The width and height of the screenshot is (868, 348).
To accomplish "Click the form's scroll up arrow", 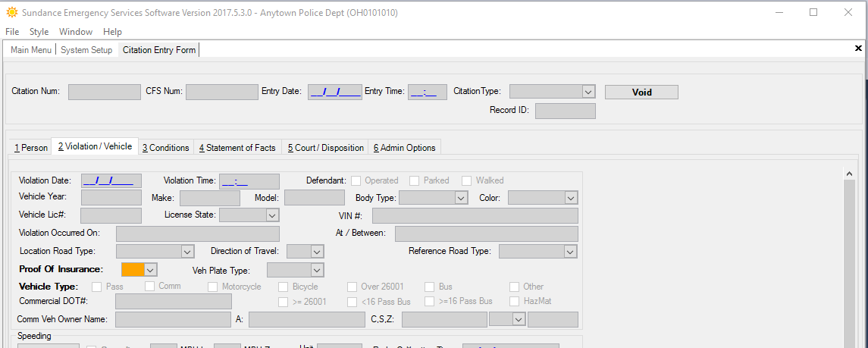I will (x=849, y=174).
